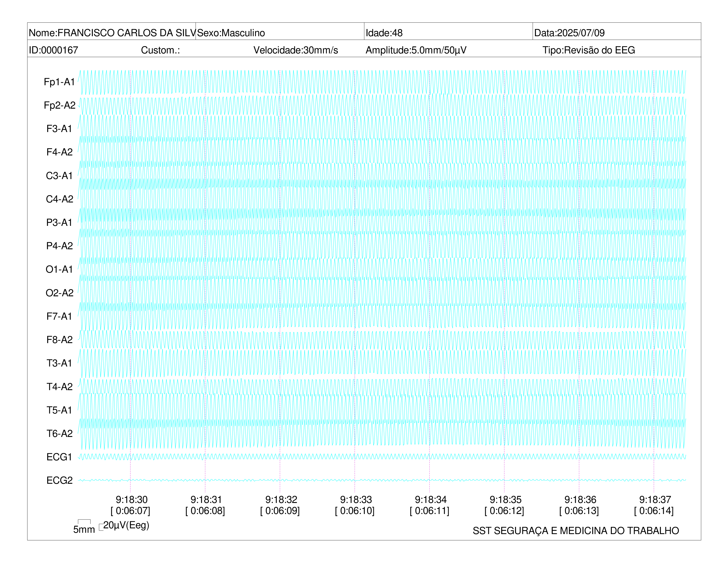This screenshot has width=728, height=563.
Task: Click the elapsed time [ 0:06:07]
Action: (130, 511)
